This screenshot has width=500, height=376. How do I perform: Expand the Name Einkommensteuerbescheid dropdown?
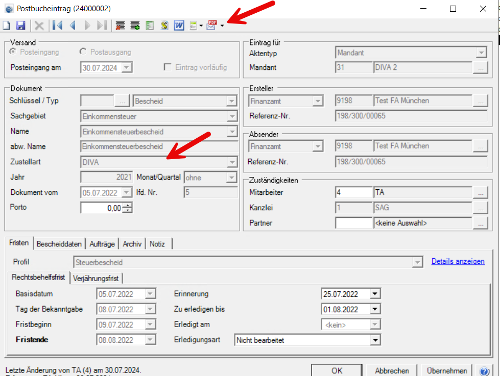231,132
